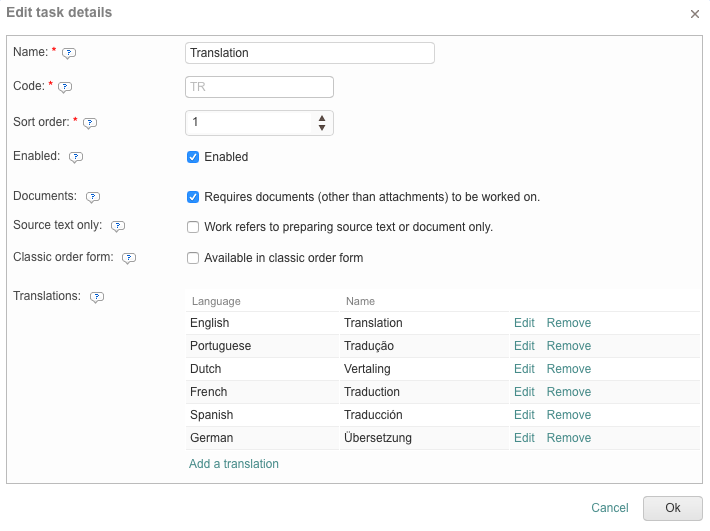Edit the Portuguese translation row
Screen dimensions: 710x531
pos(524,346)
